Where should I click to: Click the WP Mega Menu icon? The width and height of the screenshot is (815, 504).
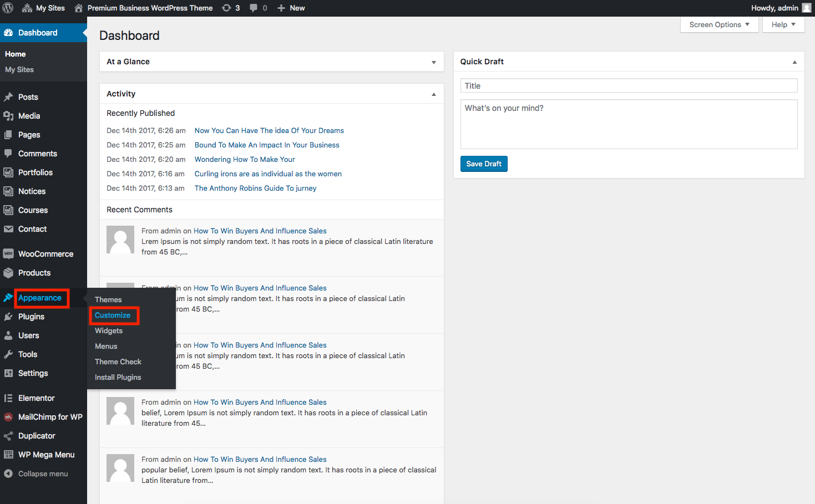(x=8, y=455)
